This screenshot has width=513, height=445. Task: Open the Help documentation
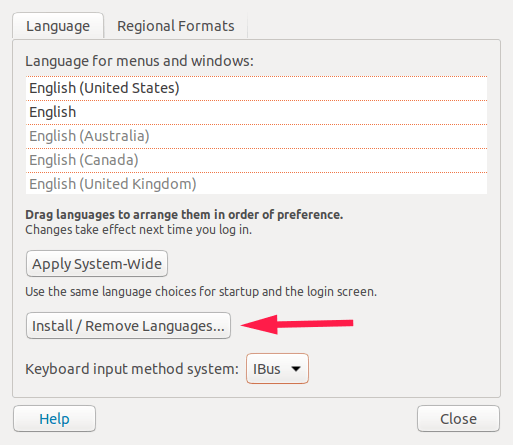(x=55, y=419)
